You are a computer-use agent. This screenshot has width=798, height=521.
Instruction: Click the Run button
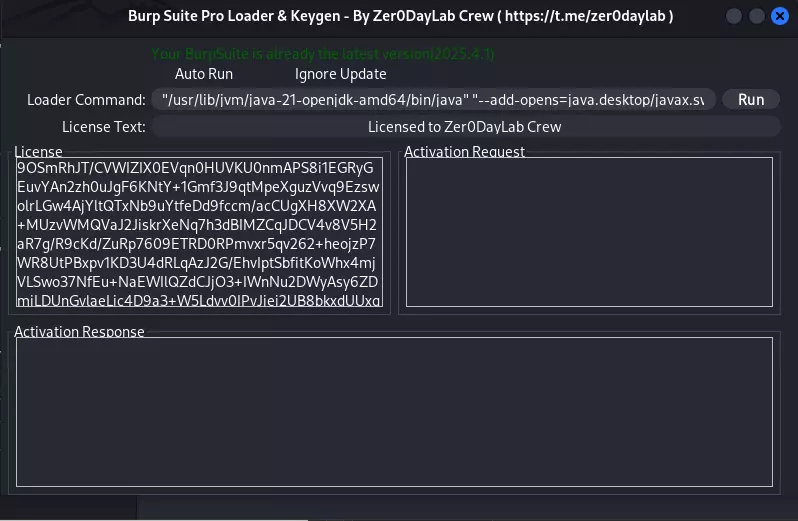[x=751, y=100]
